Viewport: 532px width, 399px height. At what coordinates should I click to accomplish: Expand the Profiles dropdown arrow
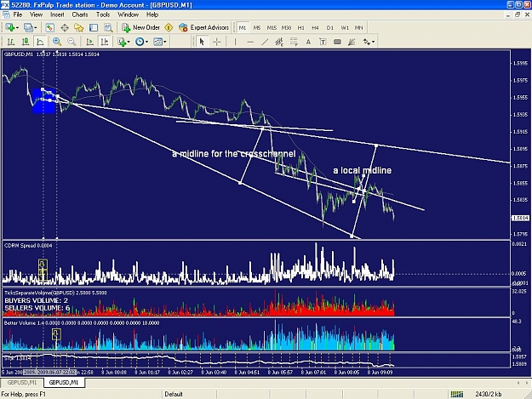click(x=36, y=28)
